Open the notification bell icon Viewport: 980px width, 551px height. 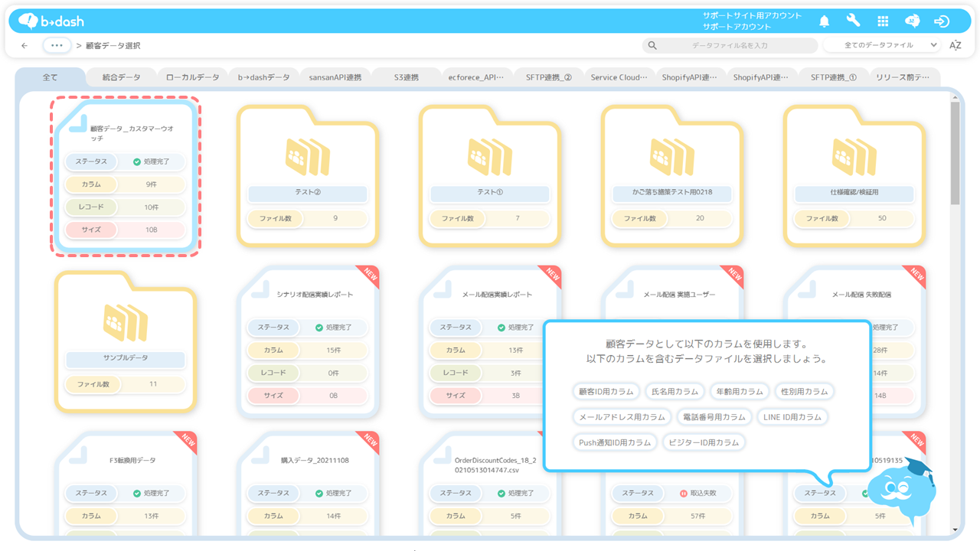tap(825, 21)
